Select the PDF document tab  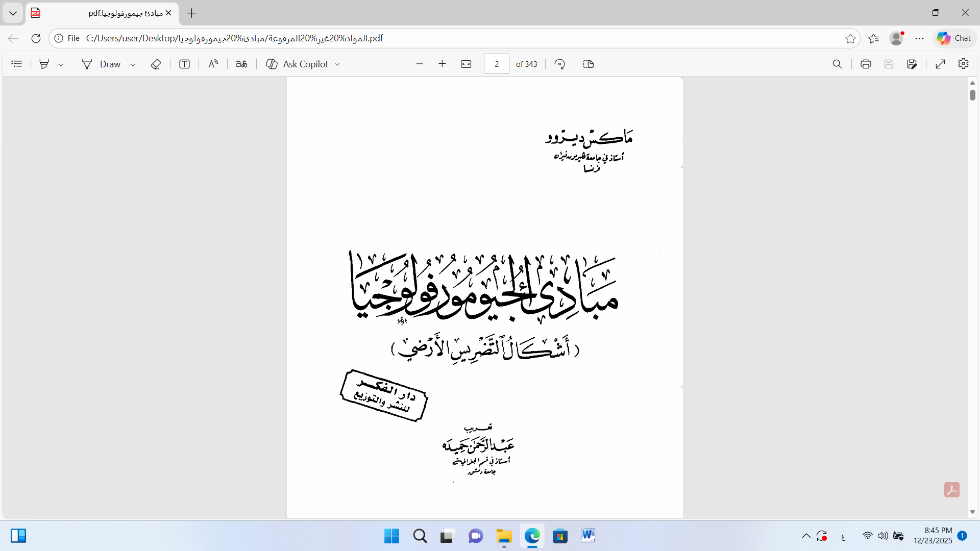[102, 13]
